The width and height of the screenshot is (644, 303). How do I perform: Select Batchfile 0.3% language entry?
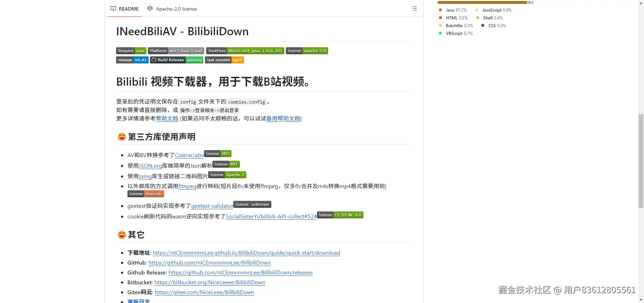(456, 26)
